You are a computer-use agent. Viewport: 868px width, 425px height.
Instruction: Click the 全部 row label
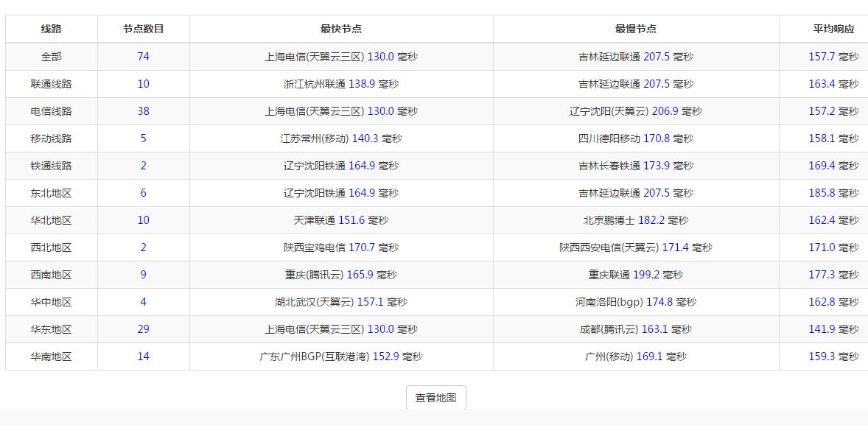point(52,57)
